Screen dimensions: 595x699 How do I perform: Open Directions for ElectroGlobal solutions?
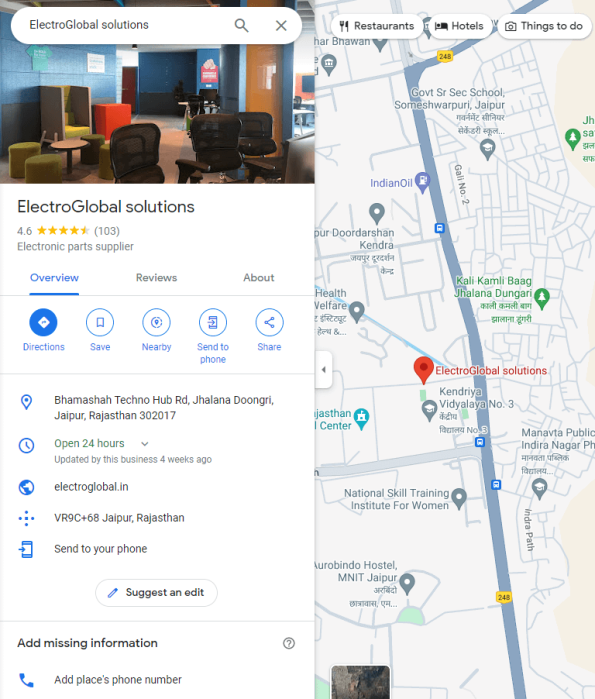pos(43,322)
